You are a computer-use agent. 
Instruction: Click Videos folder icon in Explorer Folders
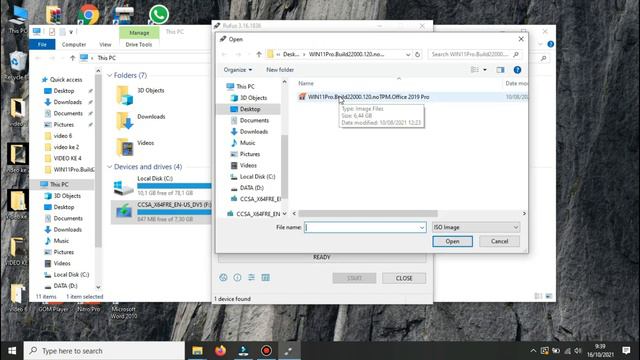coord(124,147)
